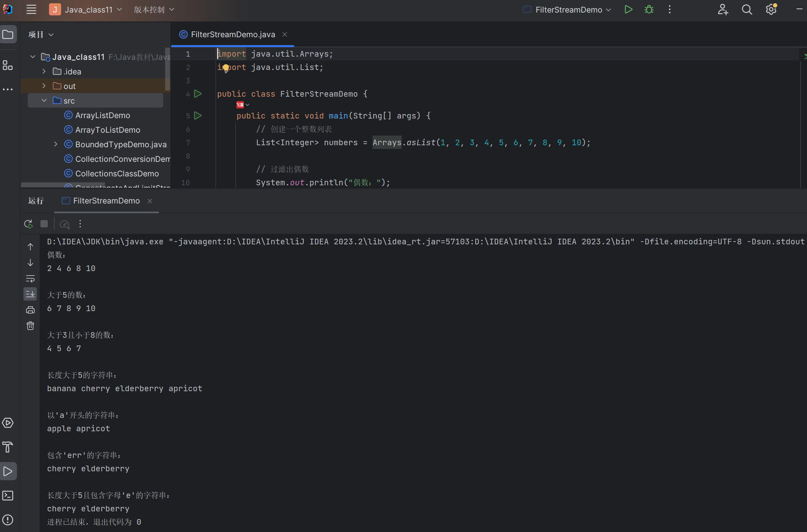
Task: Click run gutter icon beside main method
Action: pyautogui.click(x=198, y=116)
